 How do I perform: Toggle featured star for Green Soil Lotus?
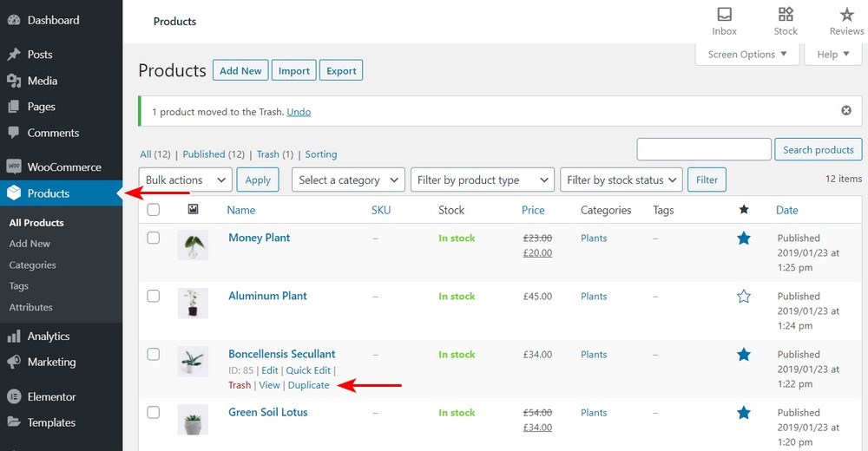tap(744, 412)
